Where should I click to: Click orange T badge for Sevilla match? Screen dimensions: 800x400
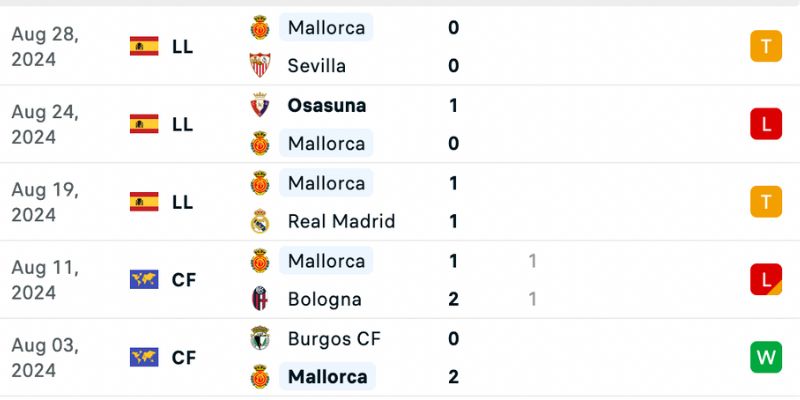766,46
